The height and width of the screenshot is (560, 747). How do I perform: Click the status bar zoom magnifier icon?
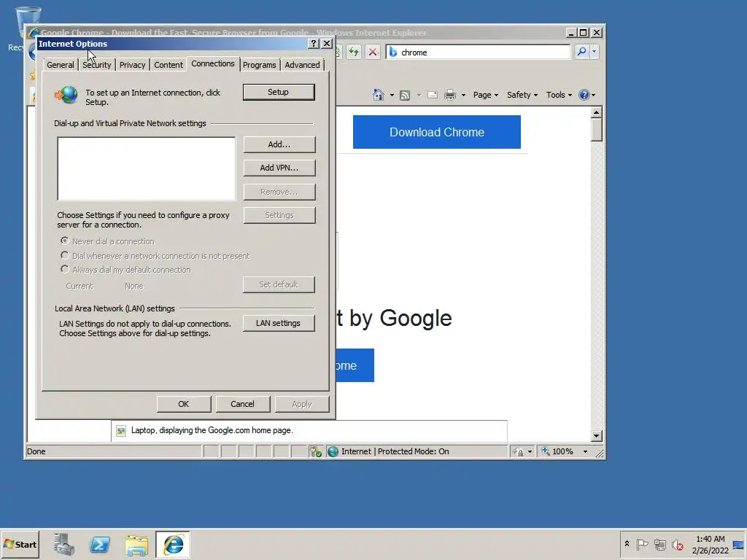tap(546, 451)
